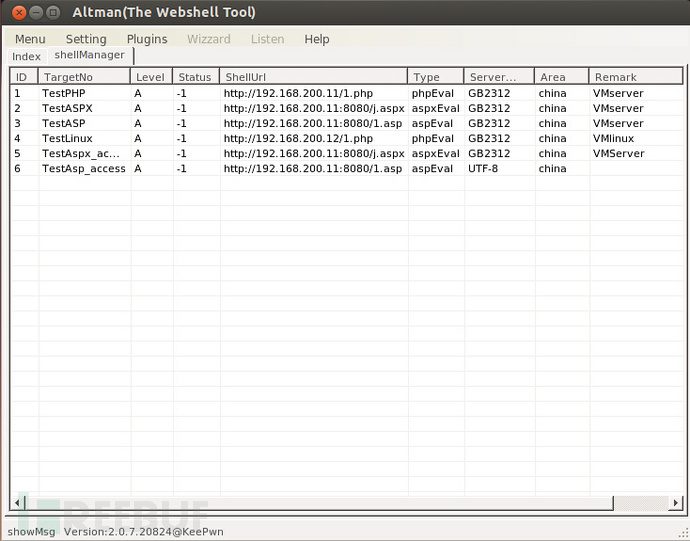Click the aspEval type in TestASP row
The width and height of the screenshot is (690, 541).
(x=432, y=123)
